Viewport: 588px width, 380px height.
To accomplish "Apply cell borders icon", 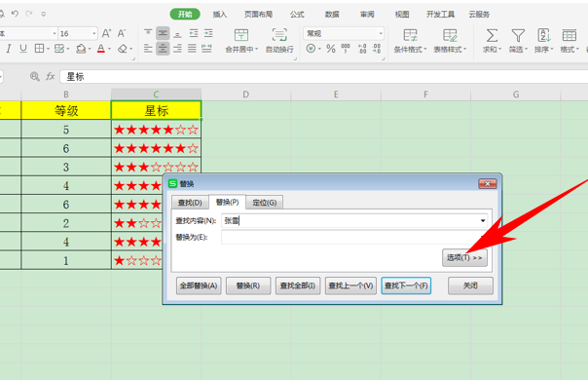I will coord(39,49).
